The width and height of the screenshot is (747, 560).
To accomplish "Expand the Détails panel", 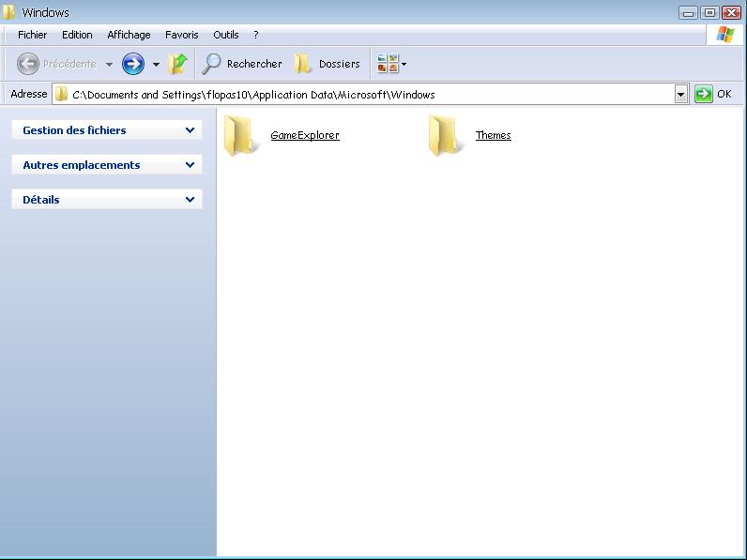I will [x=190, y=200].
